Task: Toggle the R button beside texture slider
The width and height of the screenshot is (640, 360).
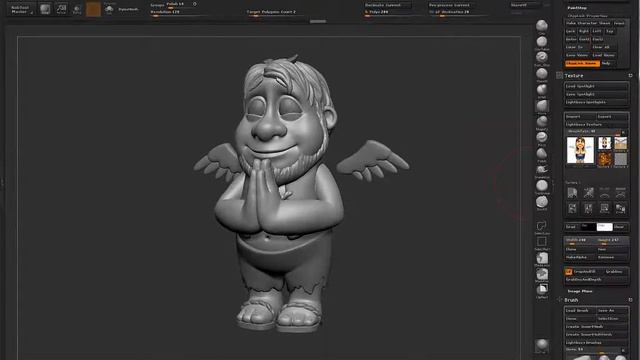Action: click(x=623, y=132)
